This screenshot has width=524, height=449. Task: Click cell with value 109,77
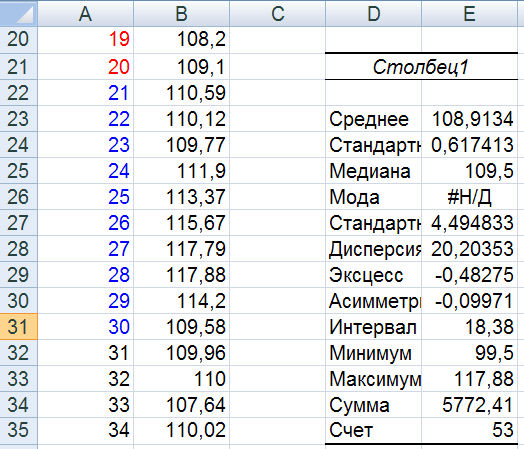tap(181, 145)
